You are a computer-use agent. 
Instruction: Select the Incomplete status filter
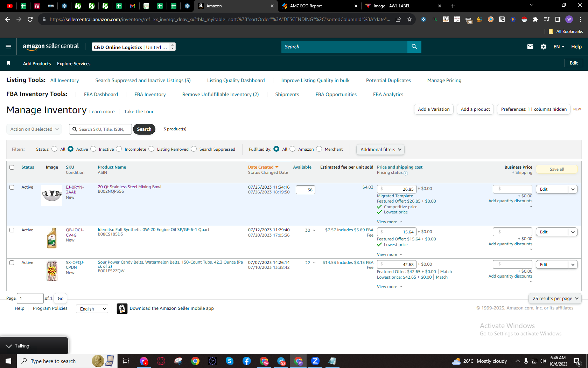(119, 149)
